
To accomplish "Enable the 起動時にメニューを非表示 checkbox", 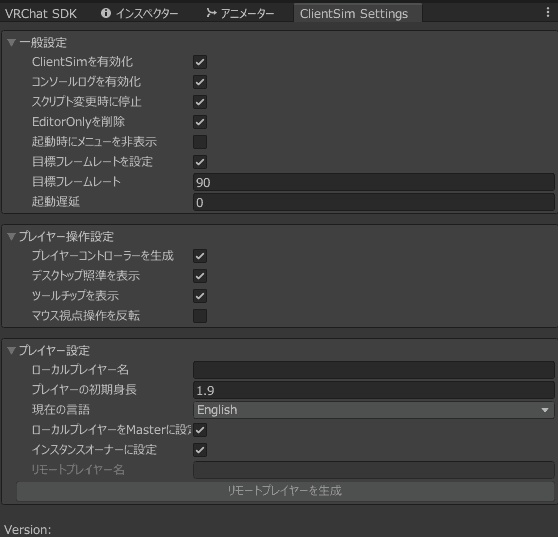I will click(200, 142).
